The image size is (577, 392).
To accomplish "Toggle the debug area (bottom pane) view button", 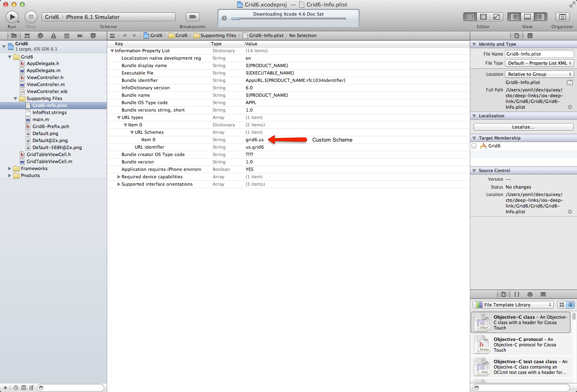I will [x=528, y=17].
